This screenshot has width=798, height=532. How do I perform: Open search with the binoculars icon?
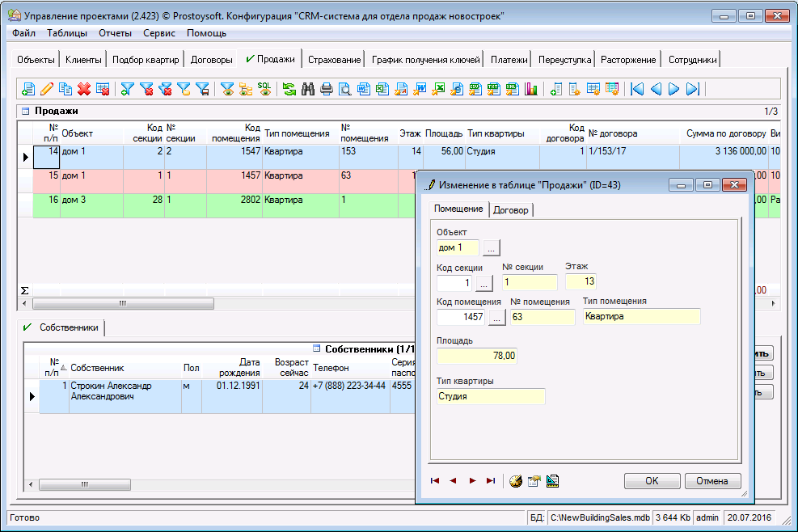click(x=308, y=89)
